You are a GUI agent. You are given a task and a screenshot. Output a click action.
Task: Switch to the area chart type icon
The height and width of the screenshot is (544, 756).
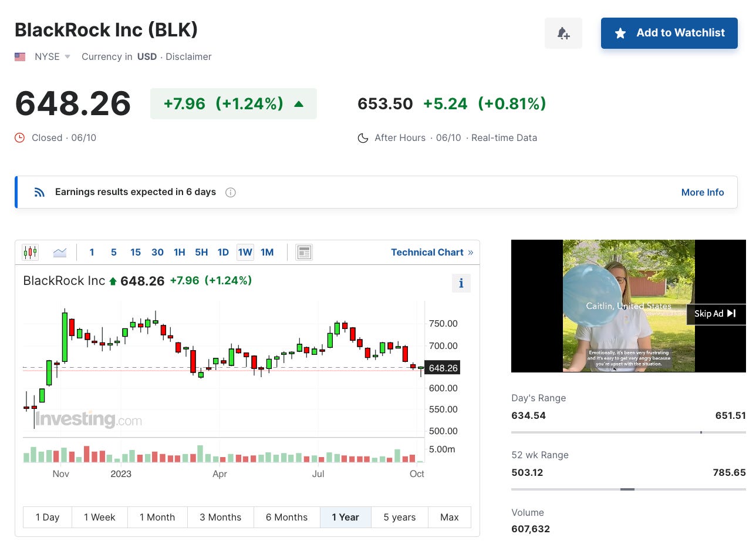pos(60,253)
